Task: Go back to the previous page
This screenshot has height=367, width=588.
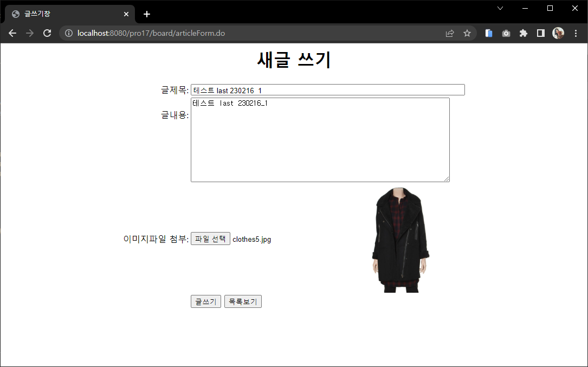Action: click(12, 33)
